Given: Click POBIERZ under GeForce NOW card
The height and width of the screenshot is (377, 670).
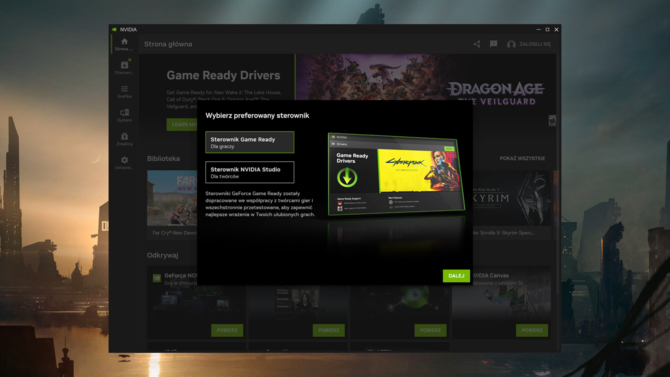Looking at the screenshot, I should pos(227,330).
